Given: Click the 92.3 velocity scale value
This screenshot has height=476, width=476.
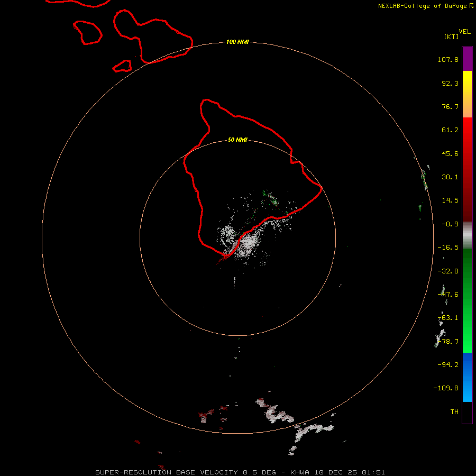Looking at the screenshot, I should [450, 83].
